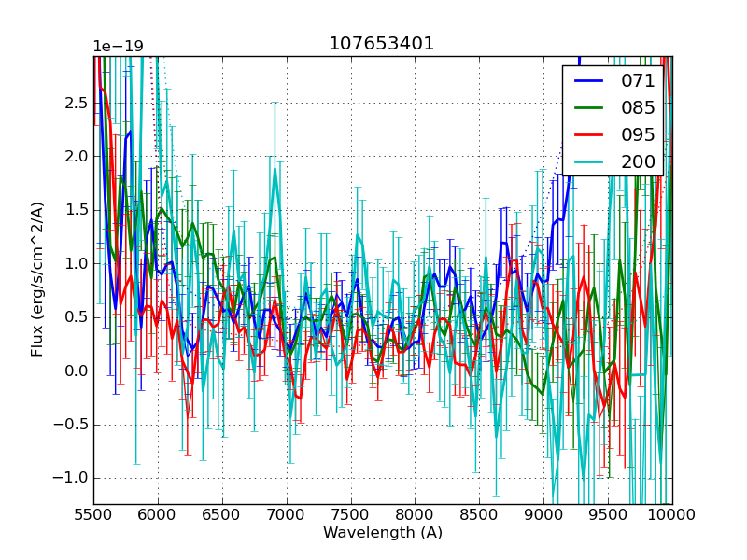Select the 095 legend entry label

638,134
